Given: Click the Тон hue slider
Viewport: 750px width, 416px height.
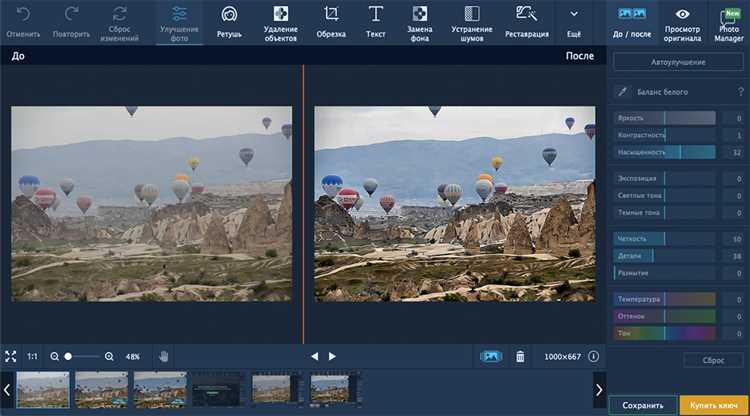Looking at the screenshot, I should pos(664,333).
